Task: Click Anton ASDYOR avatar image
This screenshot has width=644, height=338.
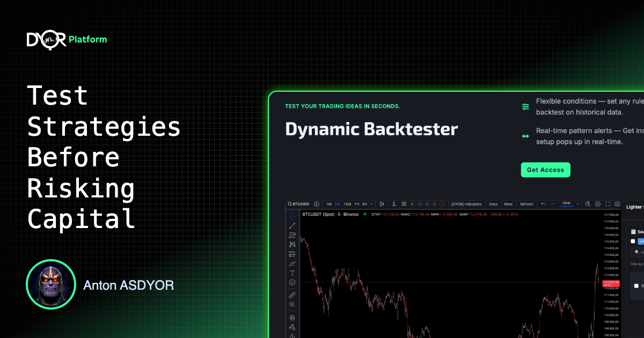Action: click(x=50, y=284)
